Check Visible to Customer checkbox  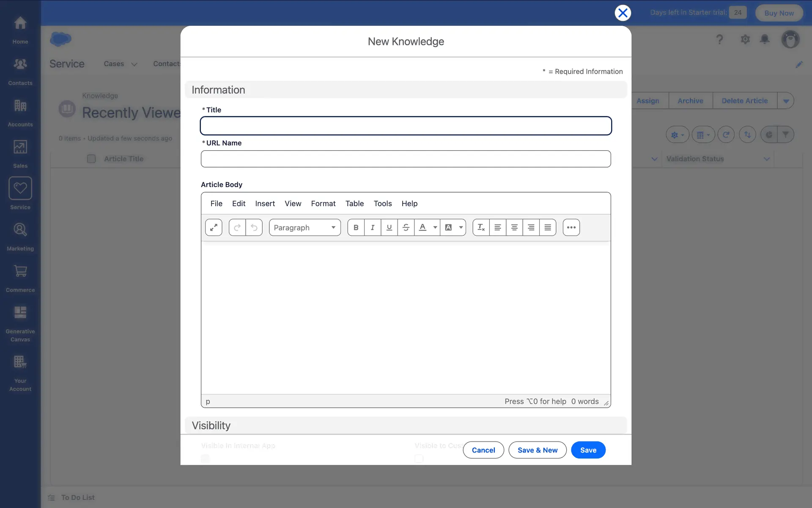(419, 458)
